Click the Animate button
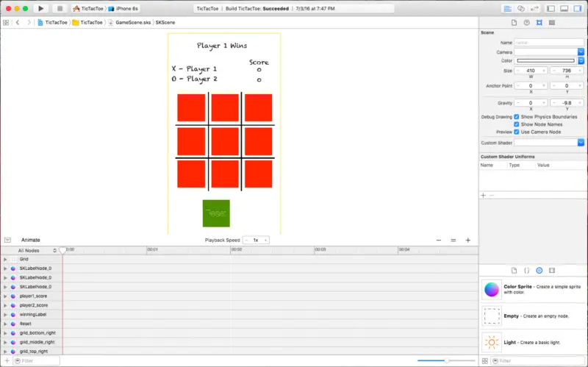Screen dimensions: 588x367 30,240
